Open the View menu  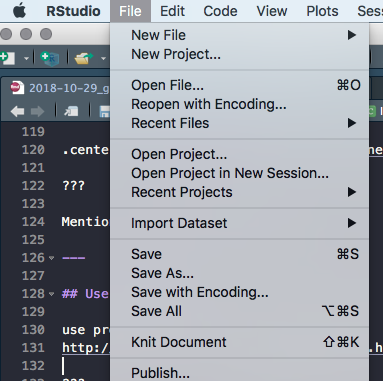pyautogui.click(x=272, y=11)
